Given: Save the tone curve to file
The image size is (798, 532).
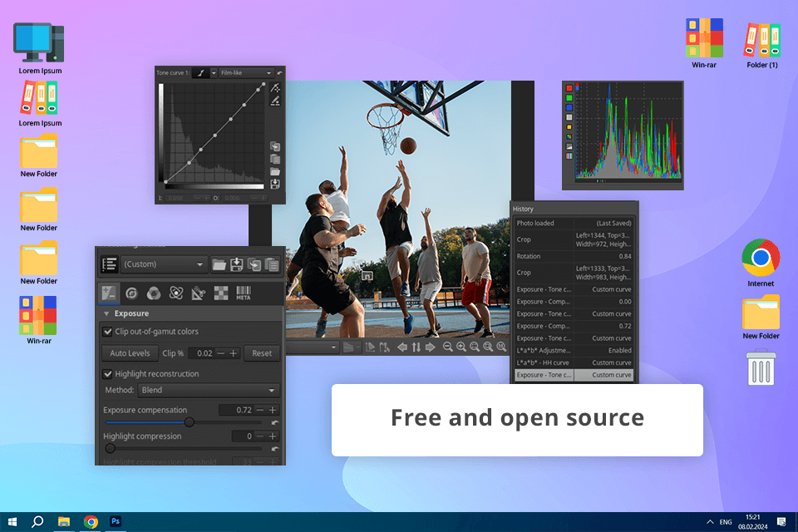Looking at the screenshot, I should point(275,184).
